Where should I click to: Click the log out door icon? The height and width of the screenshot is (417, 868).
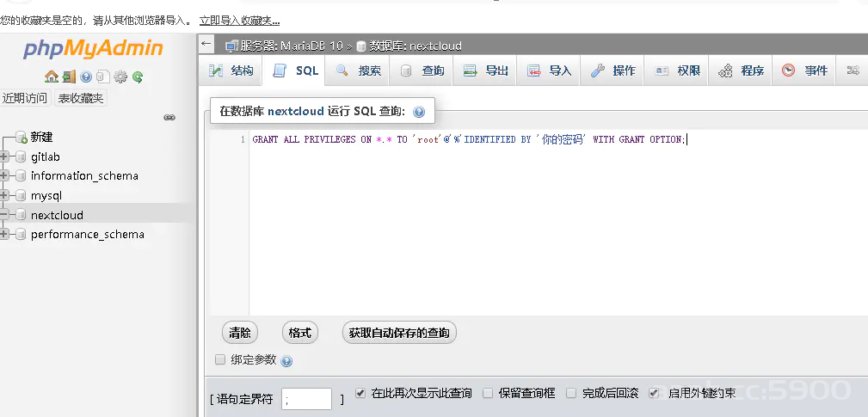pyautogui.click(x=69, y=77)
